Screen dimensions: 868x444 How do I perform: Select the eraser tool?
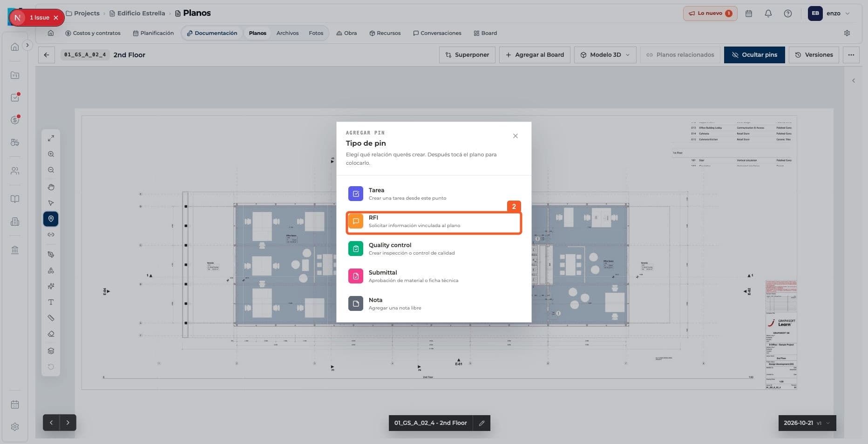click(51, 334)
